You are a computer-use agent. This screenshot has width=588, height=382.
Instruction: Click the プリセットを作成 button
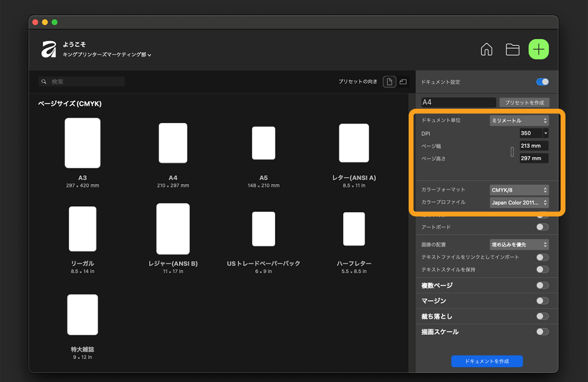pyautogui.click(x=524, y=102)
